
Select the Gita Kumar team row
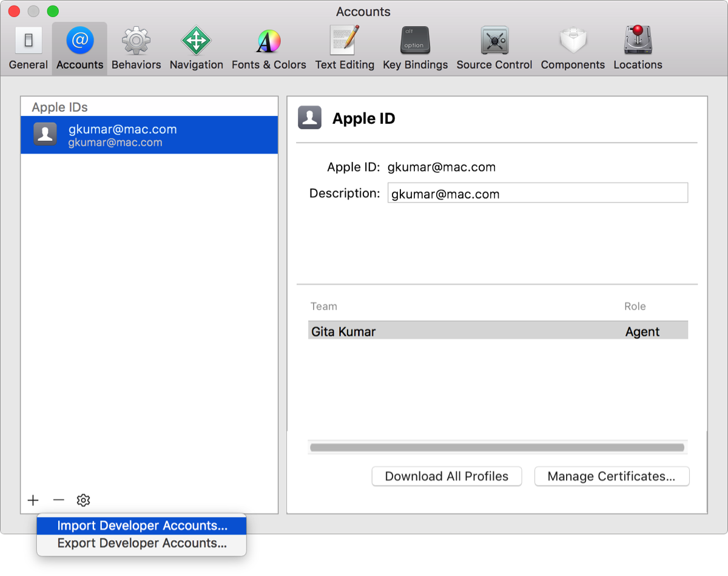tap(497, 331)
